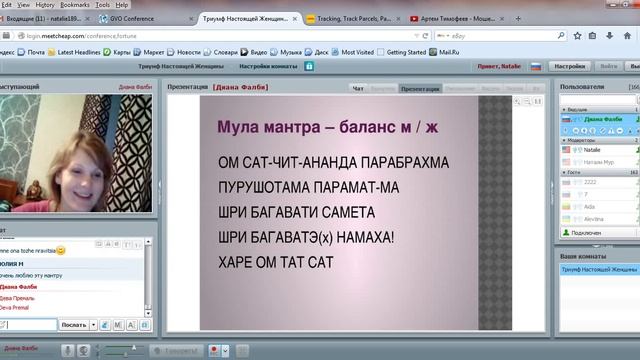Click the chat scrollbar up arrow
This screenshot has height=360, width=640.
pos(148,242)
